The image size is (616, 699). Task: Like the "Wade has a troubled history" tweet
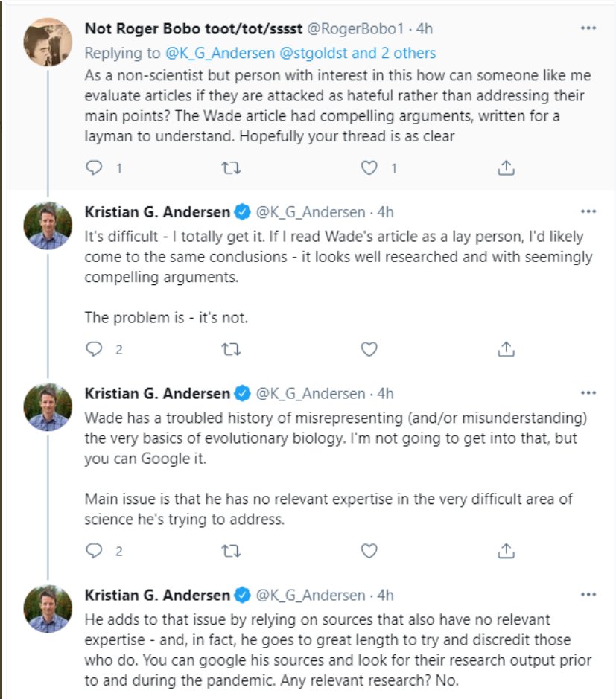369,552
